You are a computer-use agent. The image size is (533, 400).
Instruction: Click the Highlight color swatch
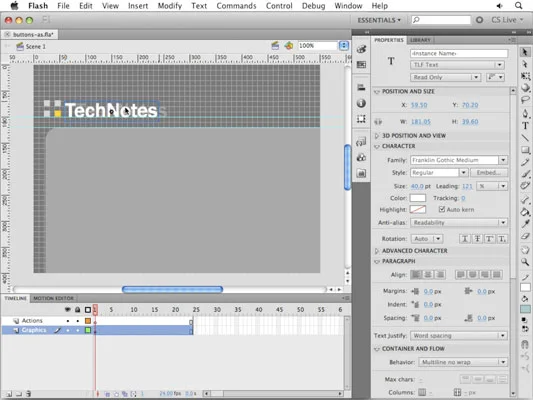(x=418, y=210)
